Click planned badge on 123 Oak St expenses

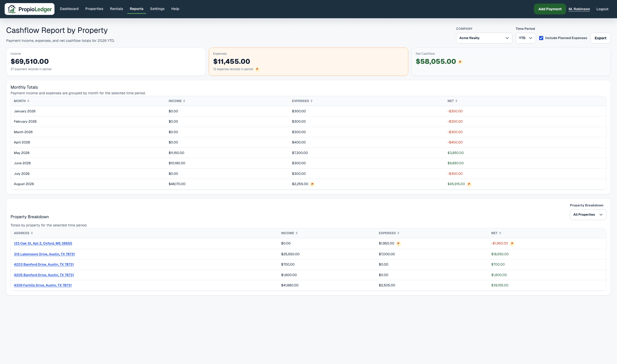(398, 243)
